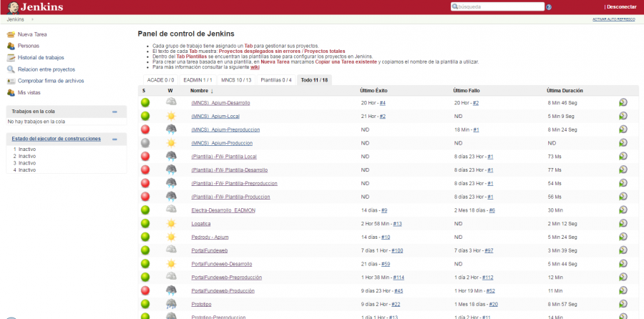Switch to the MNCS 10 / 13 tab

tap(236, 80)
